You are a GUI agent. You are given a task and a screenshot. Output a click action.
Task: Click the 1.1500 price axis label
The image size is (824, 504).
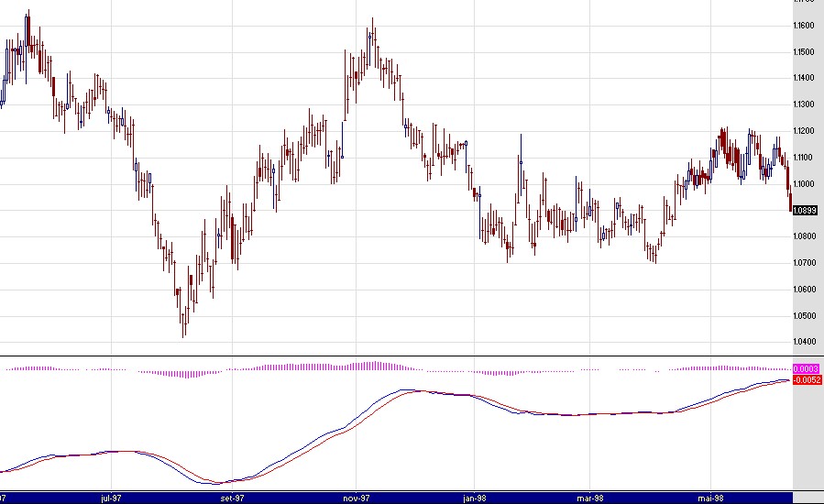click(804, 52)
